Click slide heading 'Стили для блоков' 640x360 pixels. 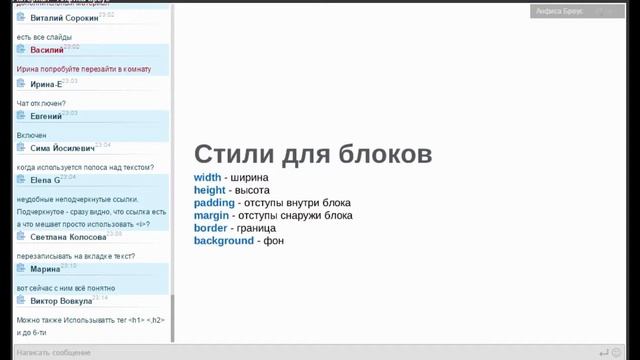pos(313,154)
